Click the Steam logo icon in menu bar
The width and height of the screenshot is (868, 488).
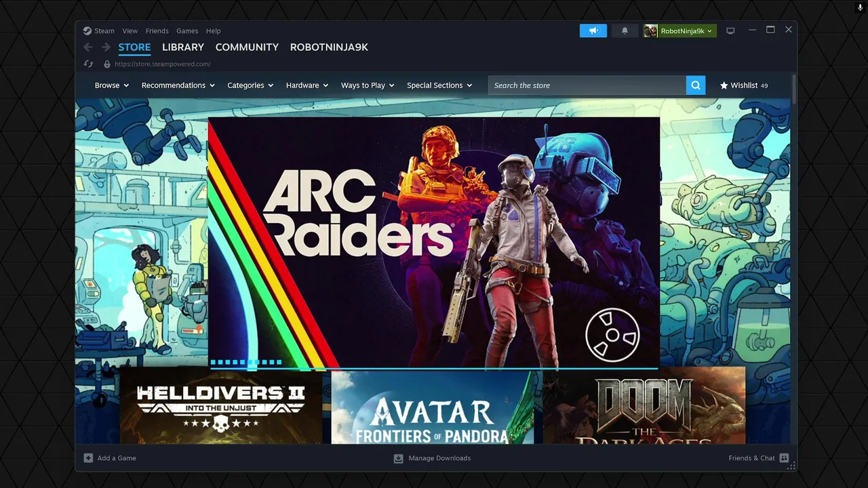87,30
